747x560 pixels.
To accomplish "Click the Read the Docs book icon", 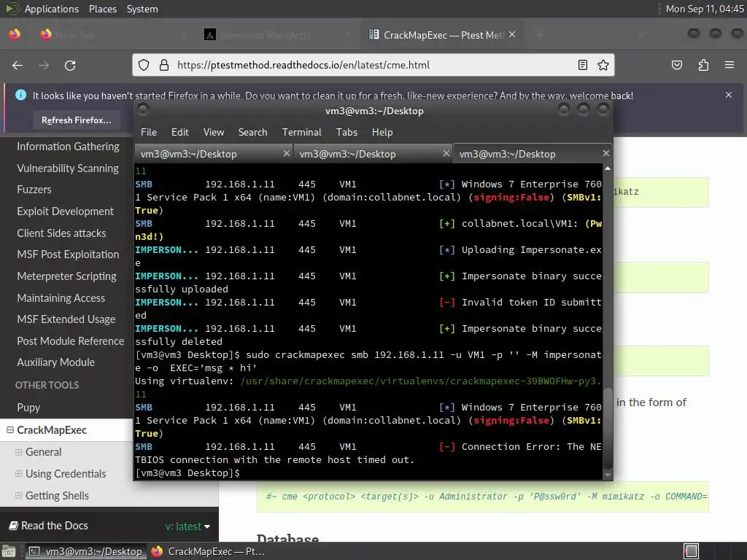I will tap(14, 526).
